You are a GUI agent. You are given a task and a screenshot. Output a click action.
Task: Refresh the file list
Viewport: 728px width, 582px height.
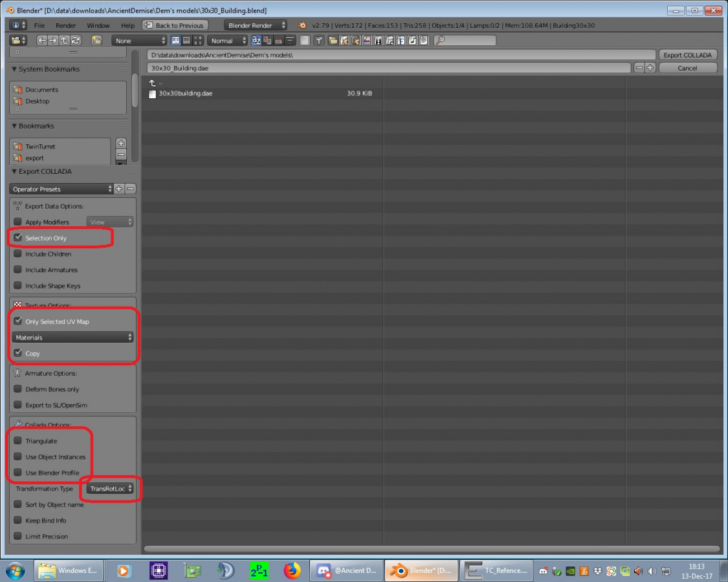[x=76, y=41]
